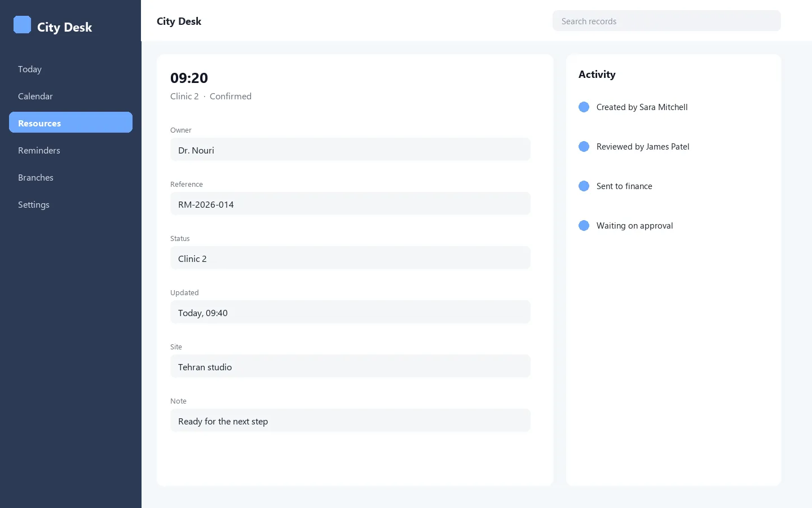Click the dot beside Sent to finance
The width and height of the screenshot is (812, 508).
584,186
